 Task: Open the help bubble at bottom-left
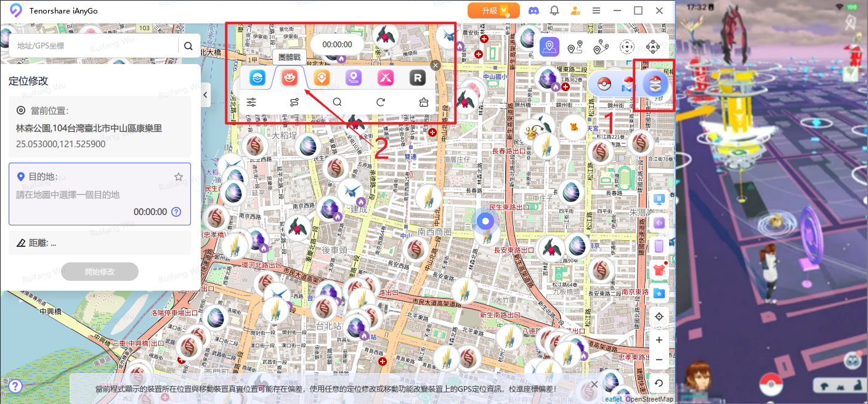point(15,386)
